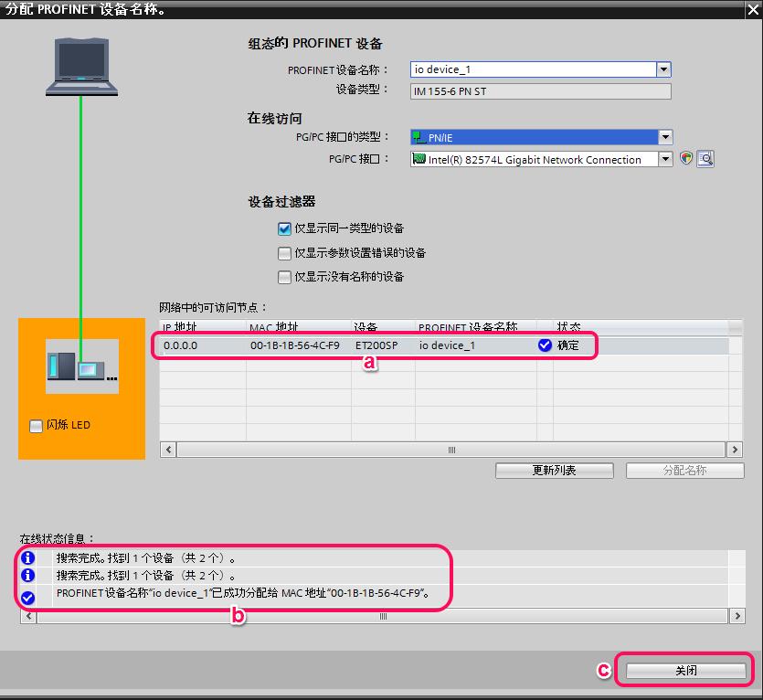
Task: Click status info horizontal scrollbar thumb
Action: 383,616
